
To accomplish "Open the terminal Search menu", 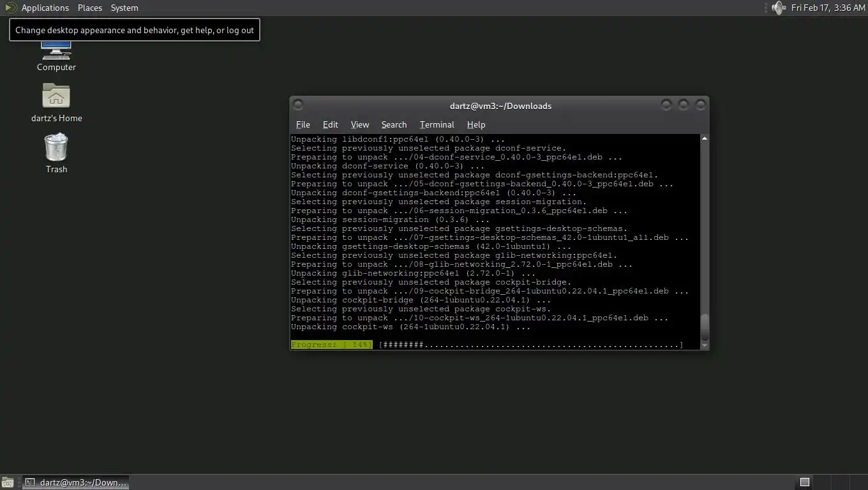I will pos(394,124).
